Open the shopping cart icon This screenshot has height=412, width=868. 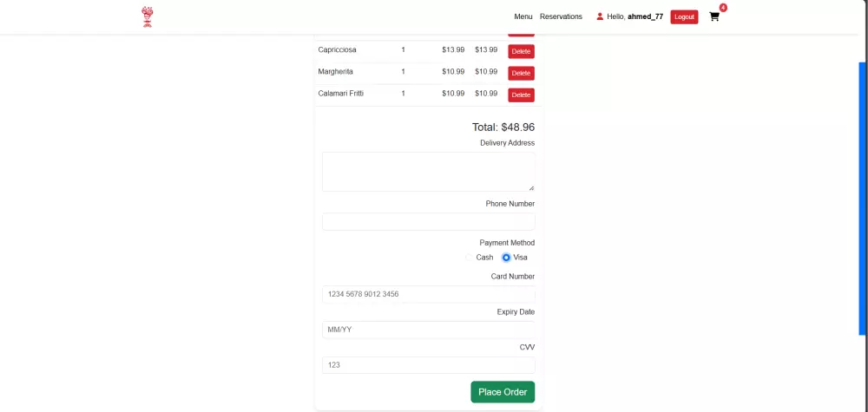tap(714, 16)
